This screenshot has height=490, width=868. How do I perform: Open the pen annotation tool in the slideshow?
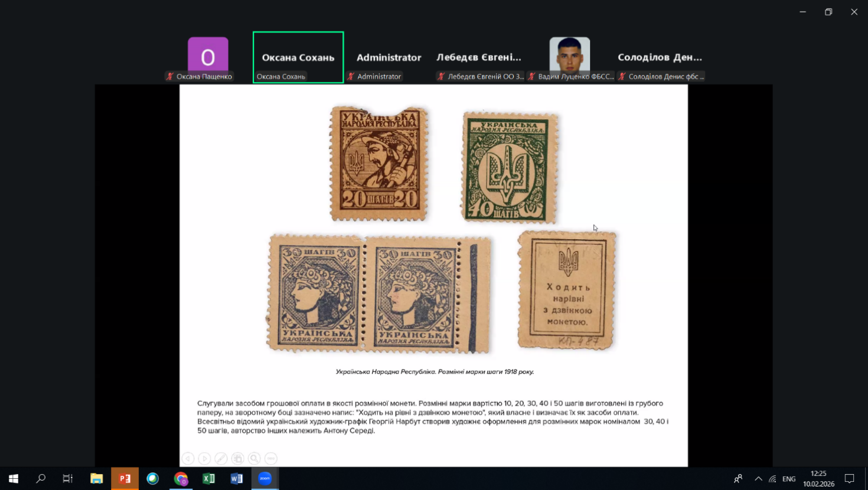(221, 458)
